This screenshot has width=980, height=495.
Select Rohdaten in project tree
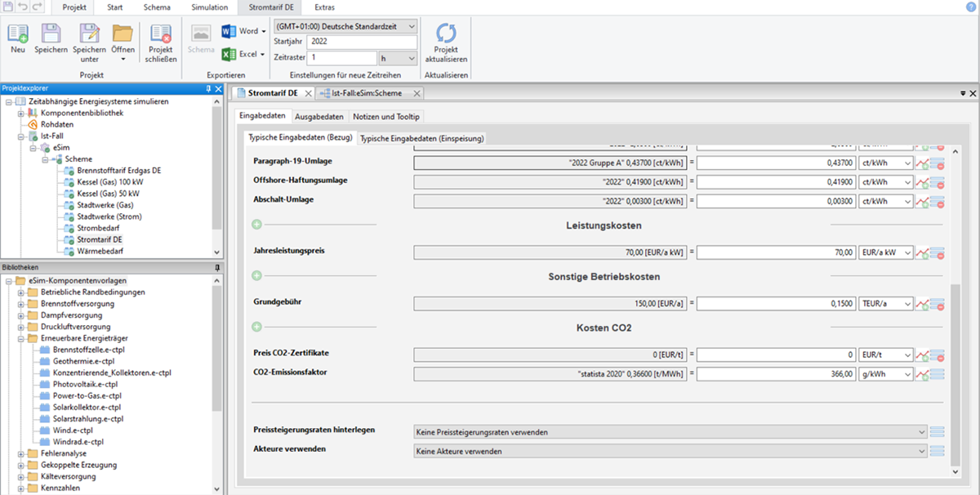tap(57, 125)
